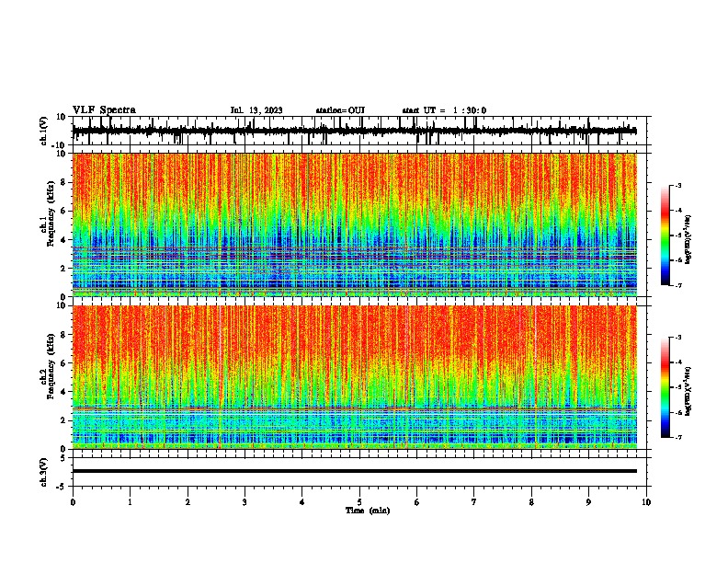Click the -3 label on ch.1 color bar
Image resolution: width=728 pixels, height=563 pixels.
click(677, 185)
